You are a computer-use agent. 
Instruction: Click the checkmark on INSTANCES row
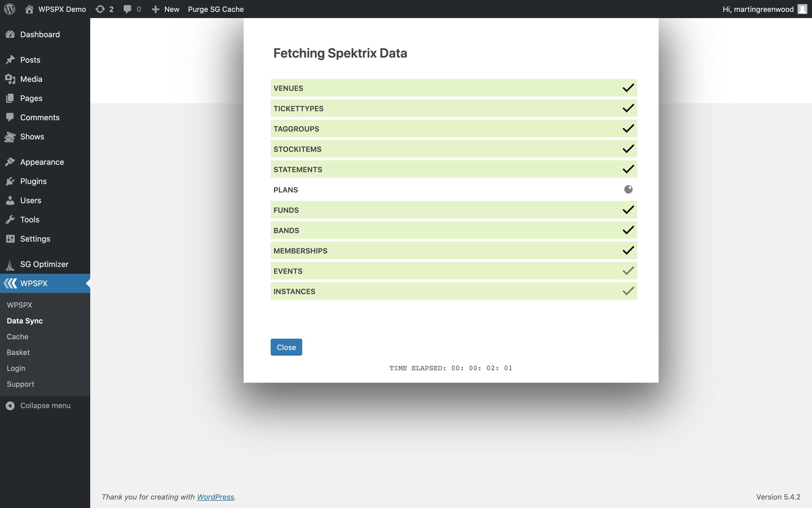click(628, 291)
